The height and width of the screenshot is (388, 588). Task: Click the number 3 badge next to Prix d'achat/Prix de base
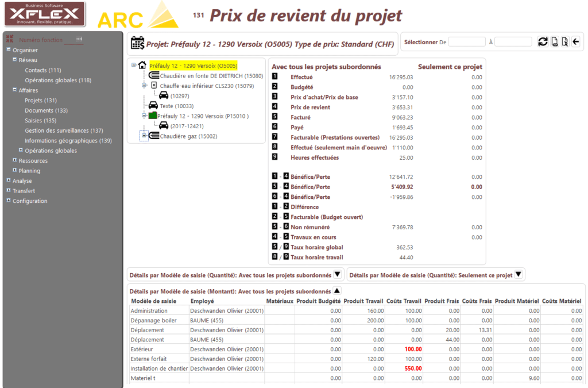pyautogui.click(x=275, y=97)
